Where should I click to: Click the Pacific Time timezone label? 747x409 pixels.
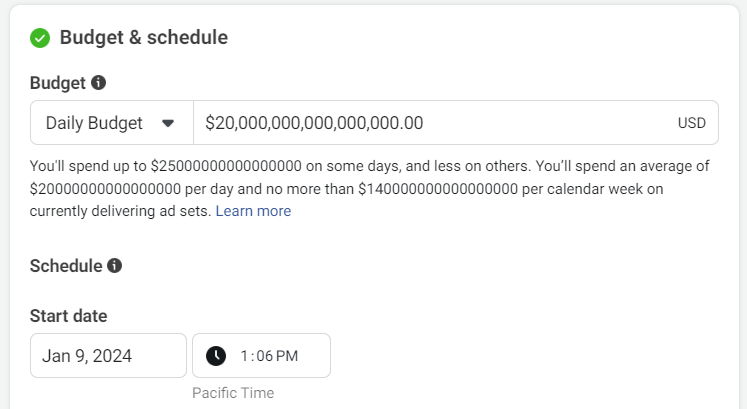(x=233, y=393)
